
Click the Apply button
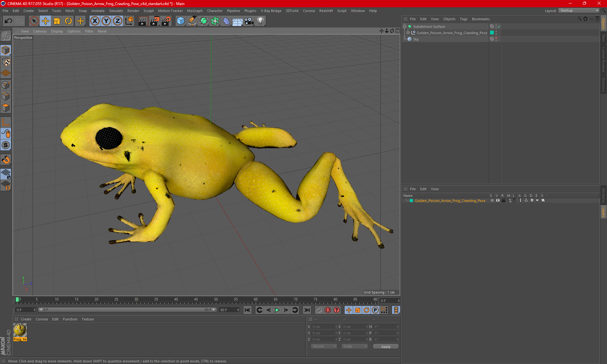coord(385,347)
